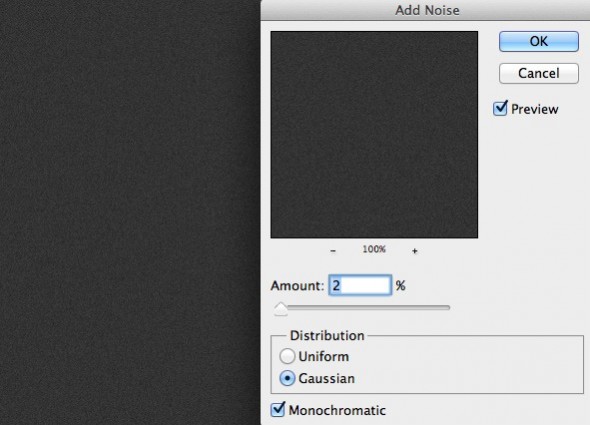Select Gaussian distribution

(x=287, y=378)
